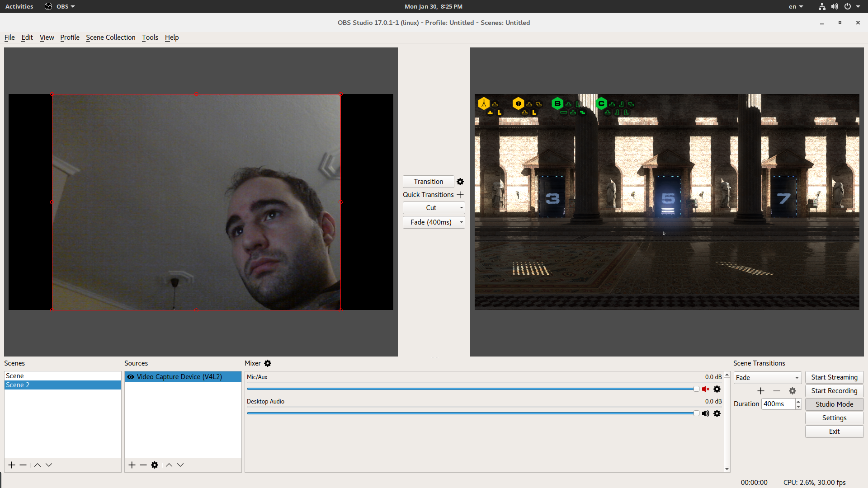Open Mixer settings gear icon

click(268, 363)
